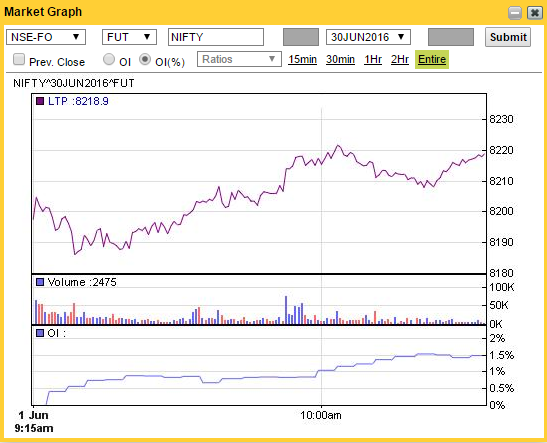Select the 1Hr time range
The width and height of the screenshot is (547, 443).
tap(373, 60)
